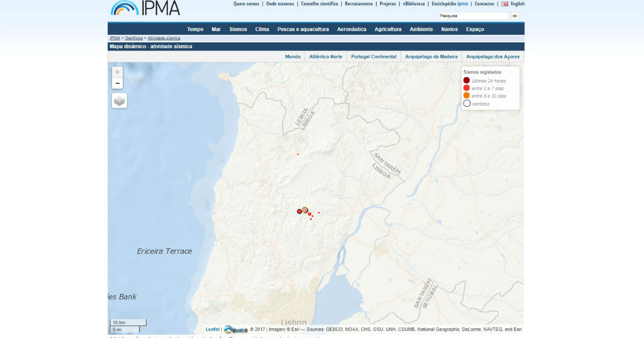Open the Sismos menu
Viewport: 644px width, 338px height.
238,30
